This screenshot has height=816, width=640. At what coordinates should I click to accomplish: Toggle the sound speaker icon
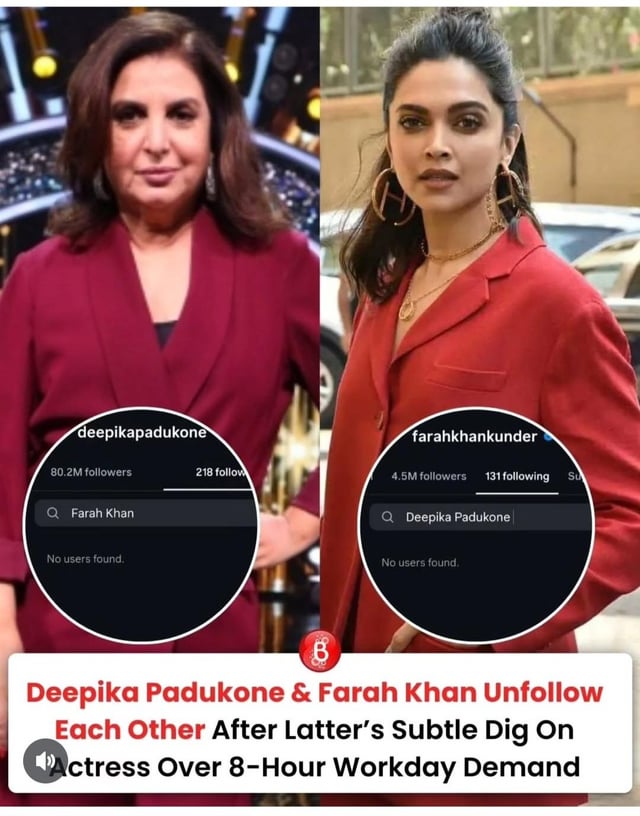click(x=45, y=760)
